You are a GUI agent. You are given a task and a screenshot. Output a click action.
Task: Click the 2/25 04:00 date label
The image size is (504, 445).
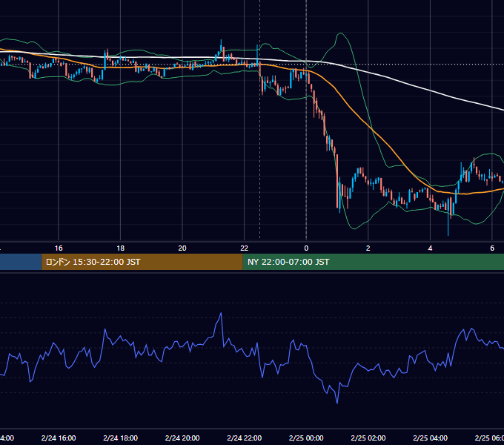coord(430,438)
